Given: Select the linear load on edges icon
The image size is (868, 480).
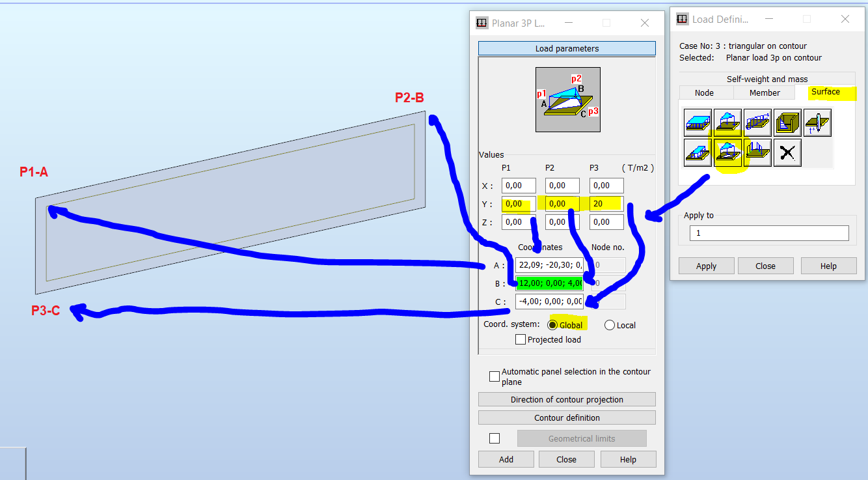Looking at the screenshot, I should click(757, 122).
